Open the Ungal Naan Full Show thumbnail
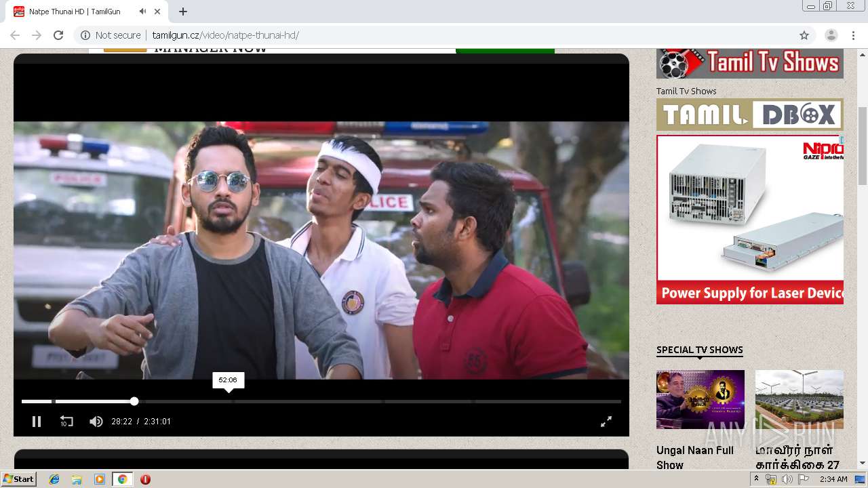 tap(701, 399)
